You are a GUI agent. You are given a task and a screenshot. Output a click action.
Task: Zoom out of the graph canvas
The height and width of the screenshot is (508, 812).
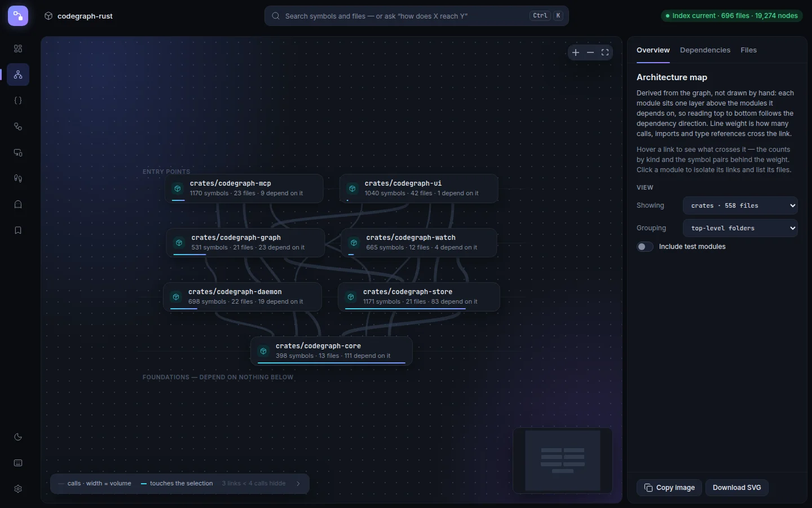tap(590, 52)
